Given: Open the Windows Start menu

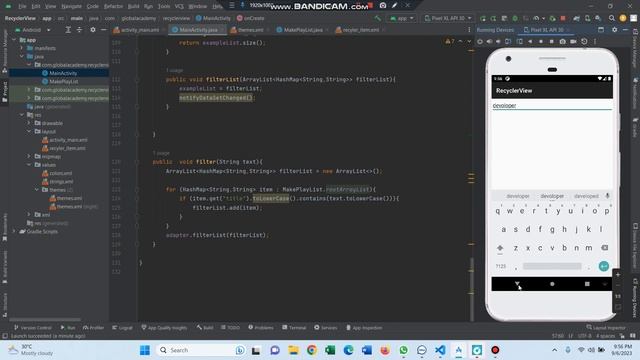Looking at the screenshot, I should [145, 350].
